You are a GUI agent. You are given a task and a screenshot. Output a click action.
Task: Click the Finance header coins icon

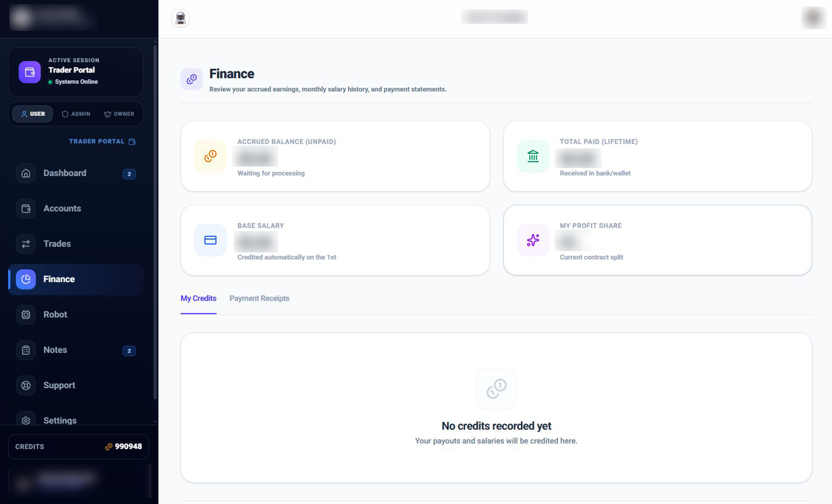(x=191, y=79)
